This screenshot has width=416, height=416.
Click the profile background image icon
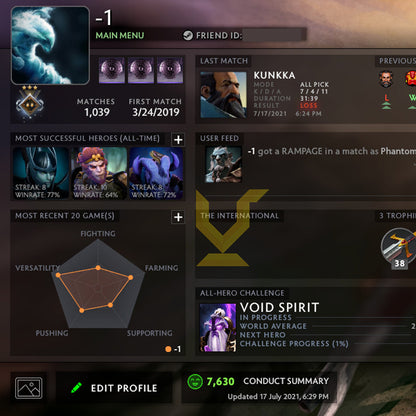click(x=29, y=388)
